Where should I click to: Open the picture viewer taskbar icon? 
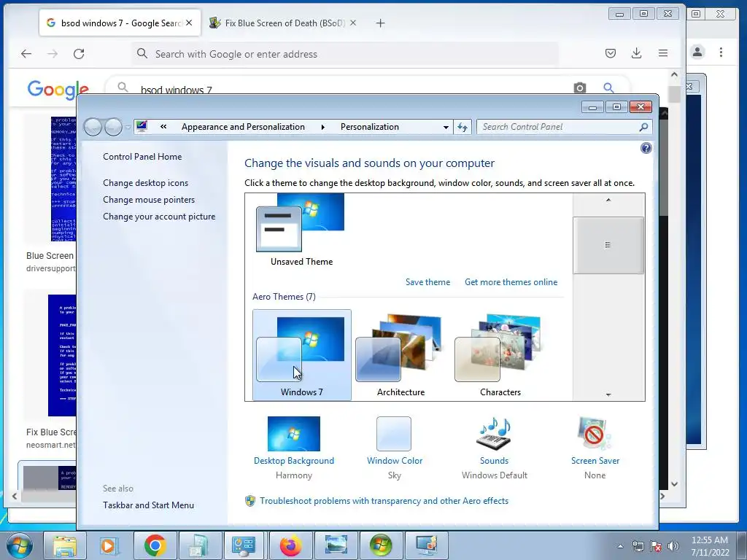tap(336, 545)
